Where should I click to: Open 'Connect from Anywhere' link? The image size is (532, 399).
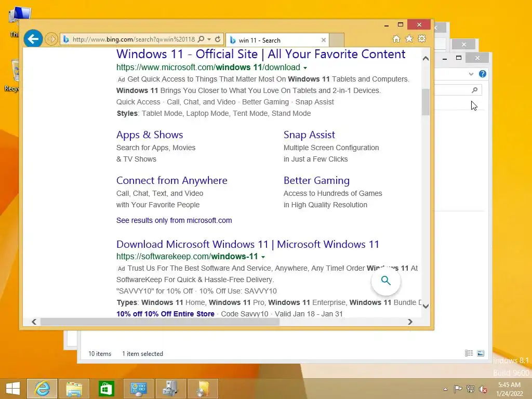(x=171, y=180)
